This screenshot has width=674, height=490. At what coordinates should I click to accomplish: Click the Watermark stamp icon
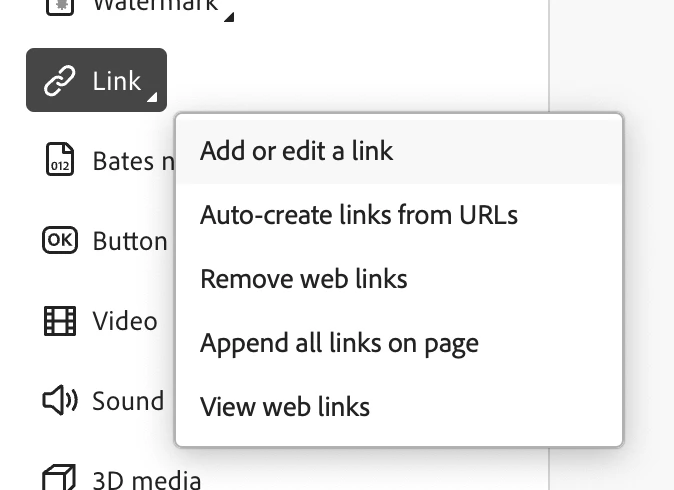60,6
